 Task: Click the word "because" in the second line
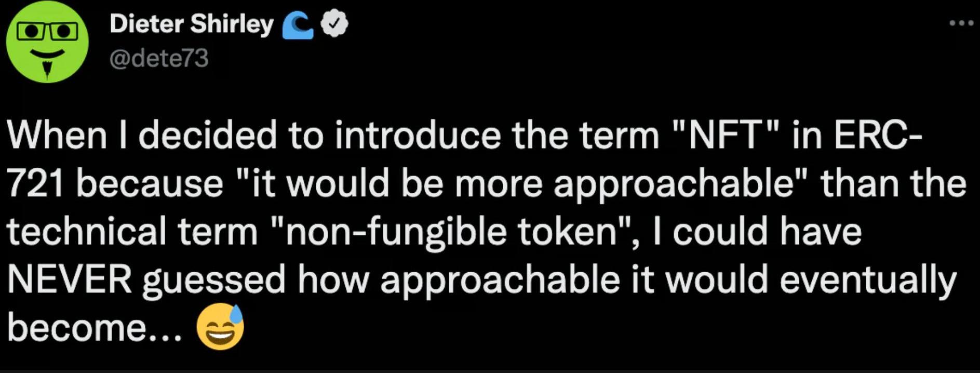[150, 183]
